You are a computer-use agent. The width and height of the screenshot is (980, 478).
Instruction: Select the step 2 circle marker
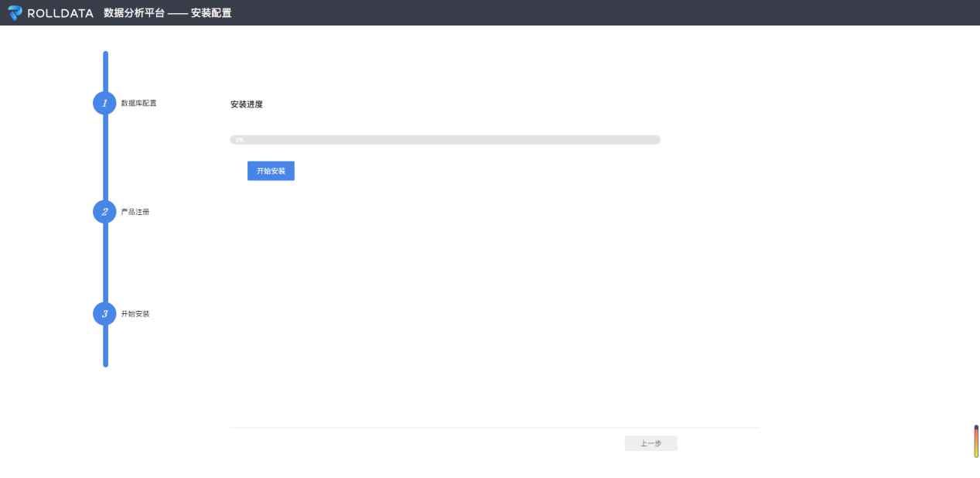[104, 211]
